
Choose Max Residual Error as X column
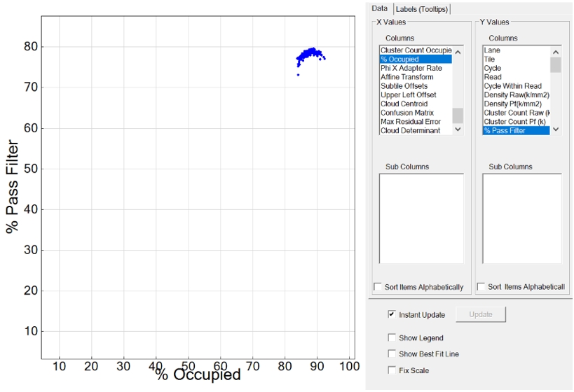(410, 122)
